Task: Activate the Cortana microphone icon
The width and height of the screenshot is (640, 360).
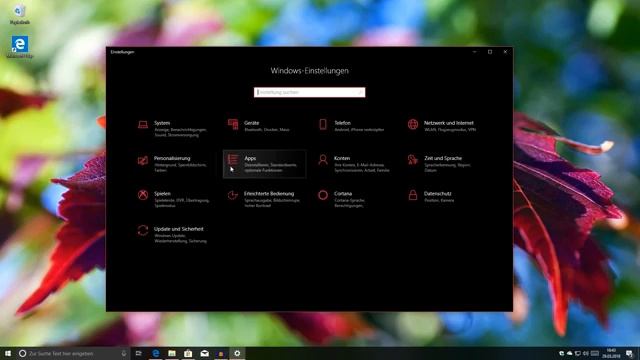Action: pos(124,353)
